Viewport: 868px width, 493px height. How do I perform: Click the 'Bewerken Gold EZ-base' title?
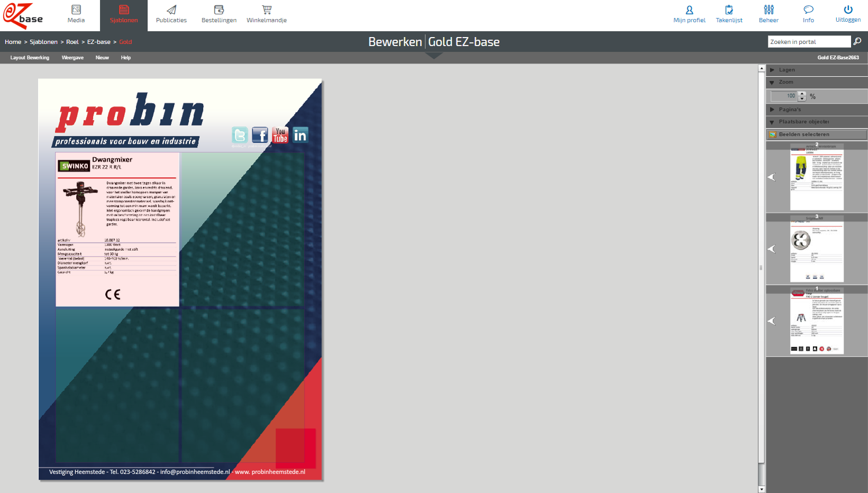click(x=434, y=42)
